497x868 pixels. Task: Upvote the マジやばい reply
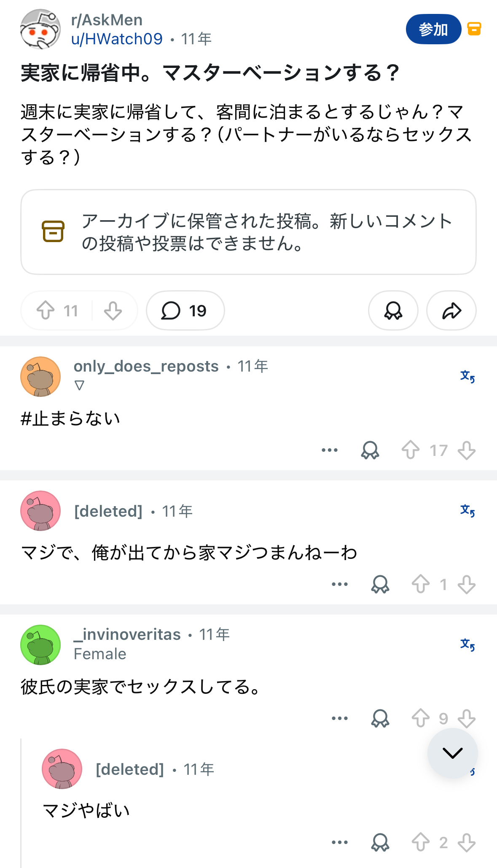(420, 842)
